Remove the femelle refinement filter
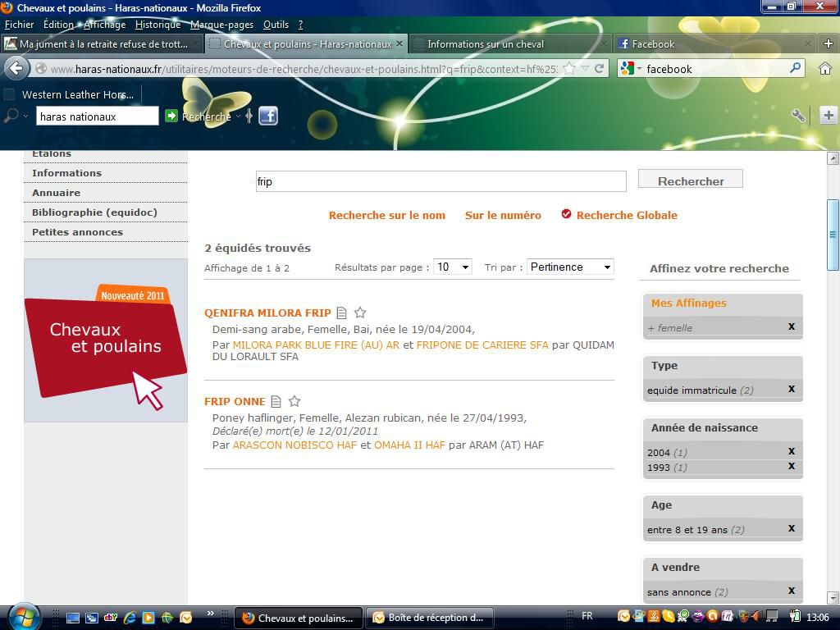 pos(792,326)
